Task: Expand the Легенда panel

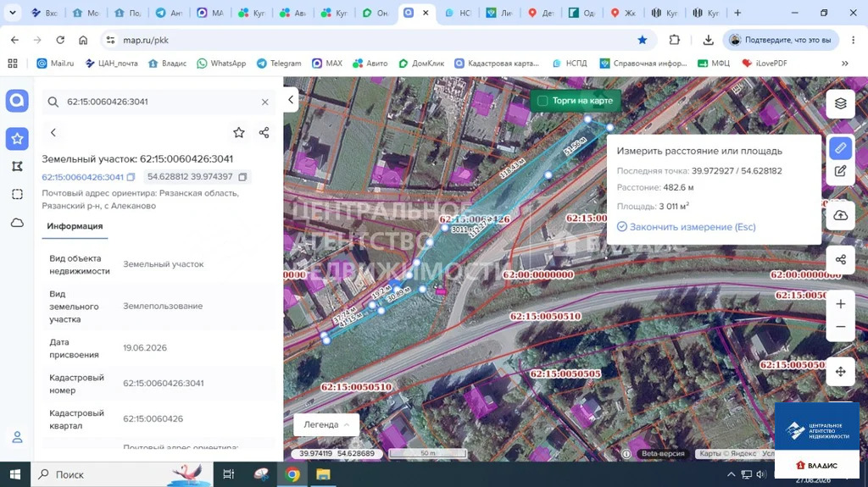Action: [x=326, y=424]
